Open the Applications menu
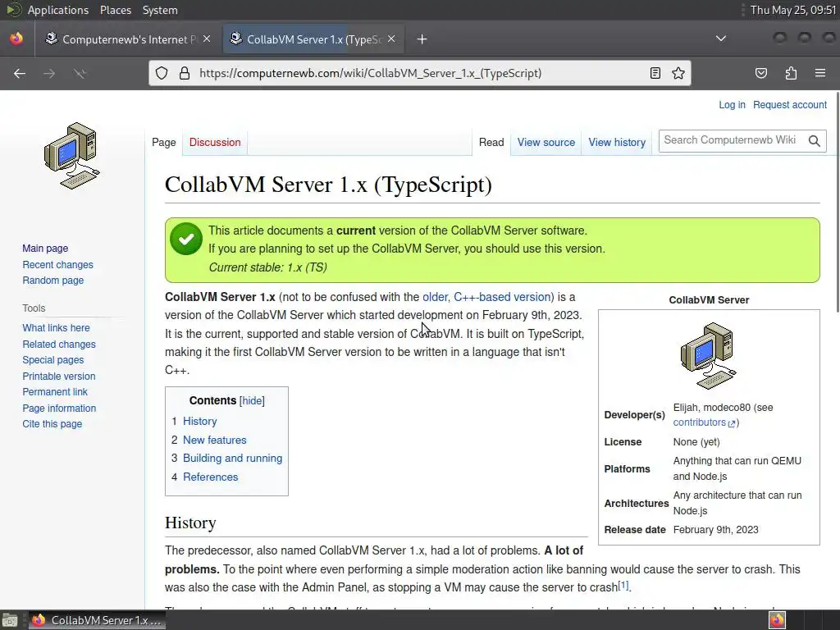The image size is (840, 630). (58, 10)
